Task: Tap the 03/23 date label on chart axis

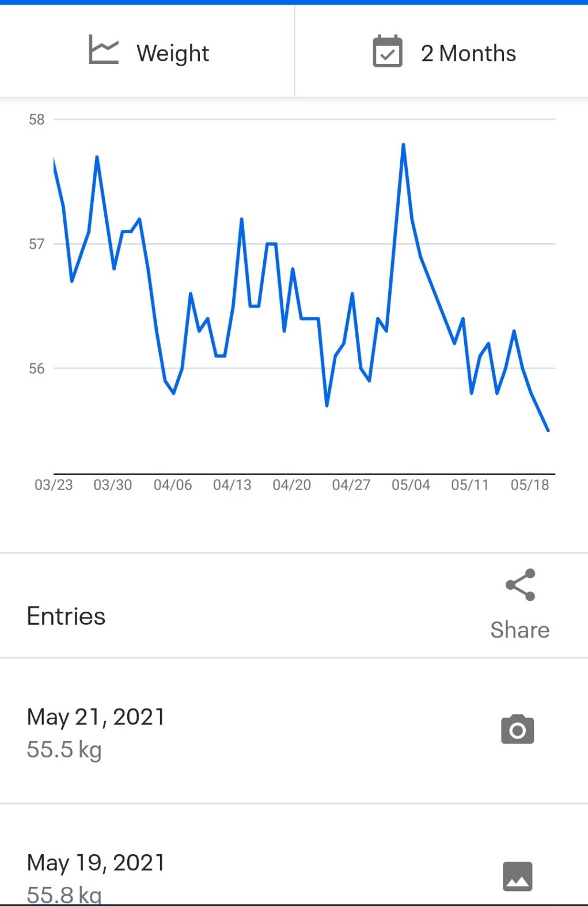Action: point(54,485)
